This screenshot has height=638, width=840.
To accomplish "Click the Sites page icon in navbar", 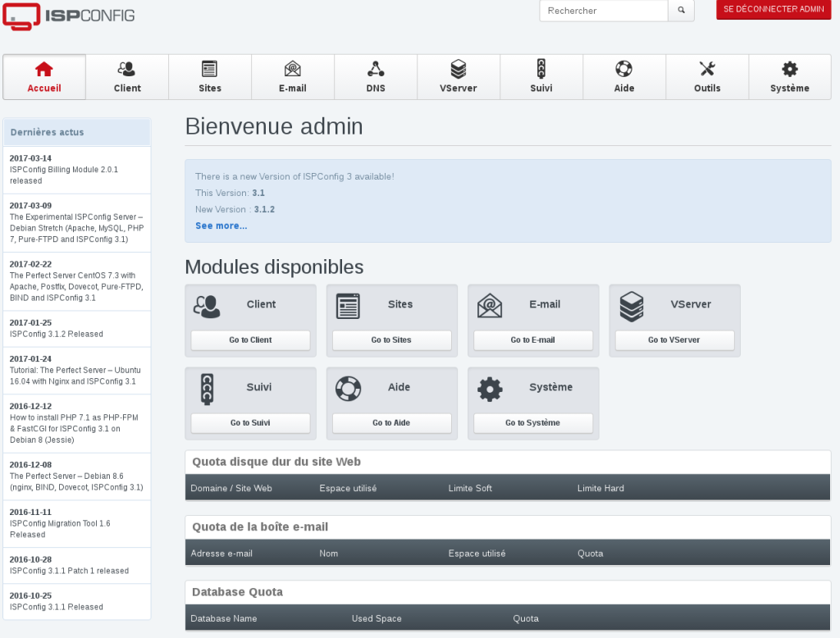I will point(209,69).
